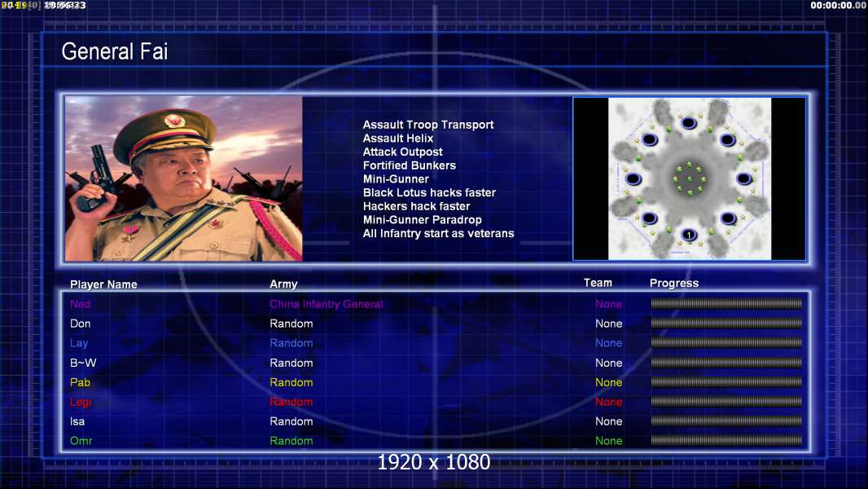This screenshot has width=868, height=489.
Task: Select player name B~W
Action: point(83,363)
